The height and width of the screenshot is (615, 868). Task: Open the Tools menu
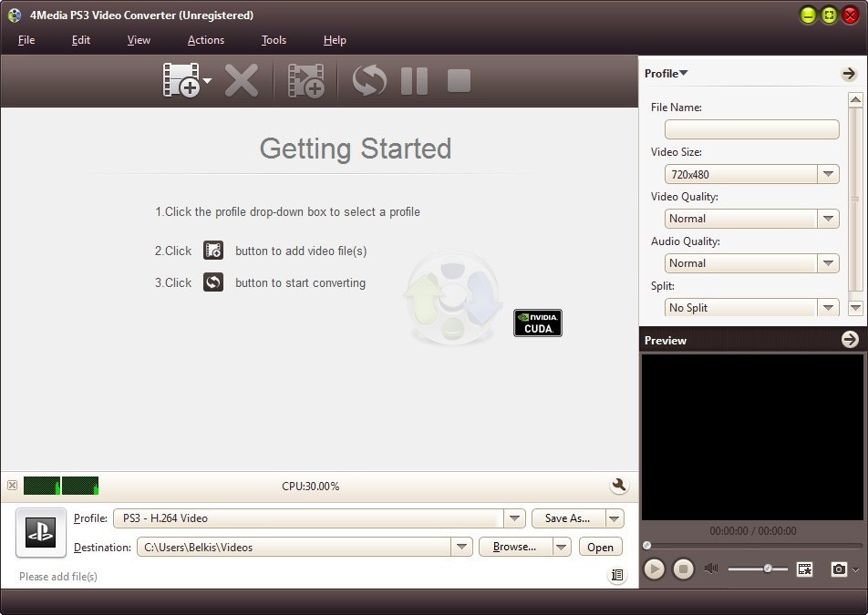click(274, 40)
